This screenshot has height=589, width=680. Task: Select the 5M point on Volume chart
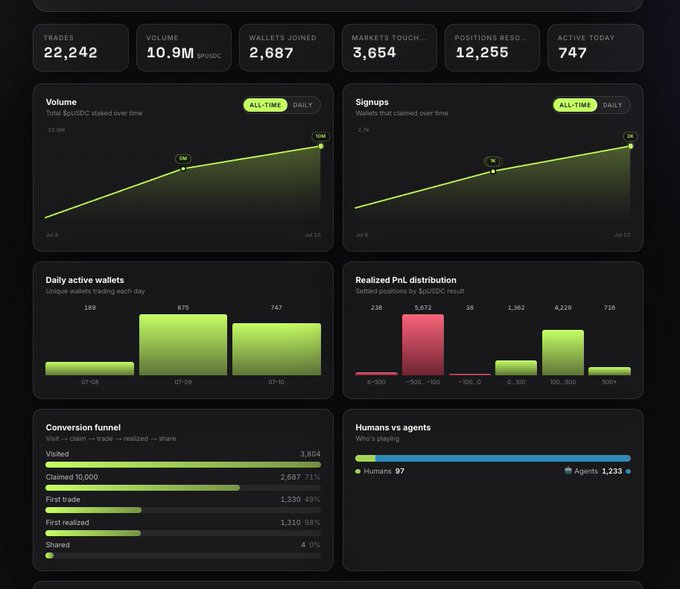click(x=183, y=169)
